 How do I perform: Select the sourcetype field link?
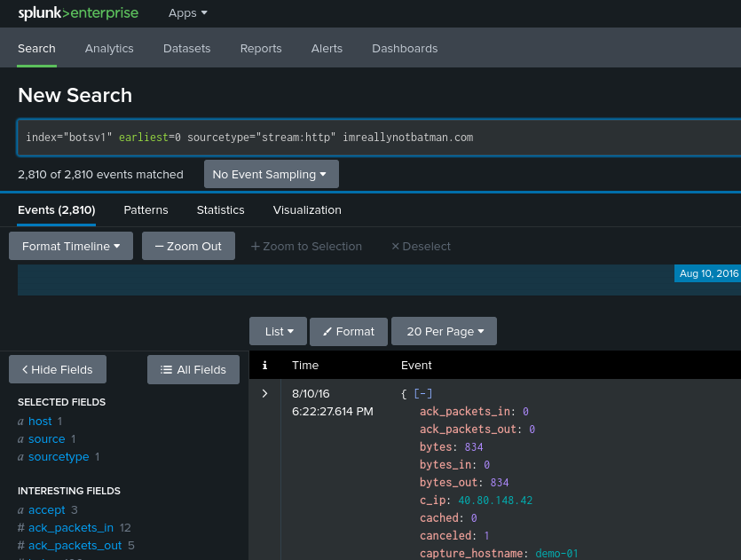tap(59, 457)
